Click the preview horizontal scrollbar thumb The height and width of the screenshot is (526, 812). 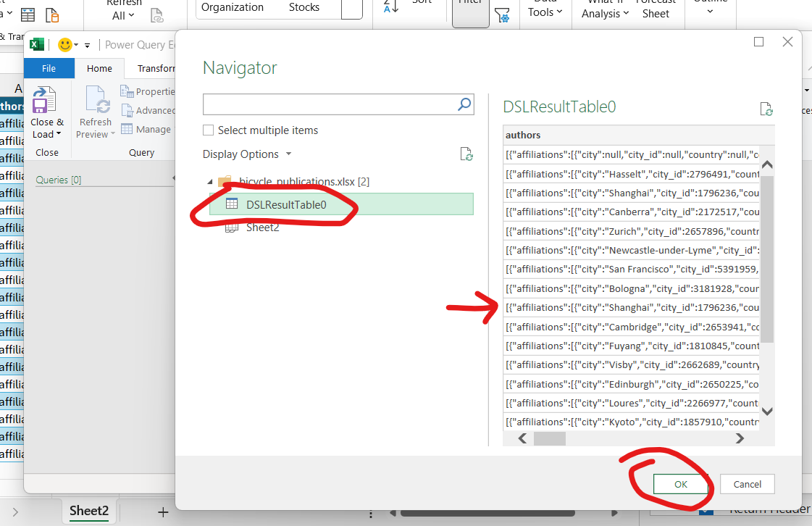coord(549,438)
